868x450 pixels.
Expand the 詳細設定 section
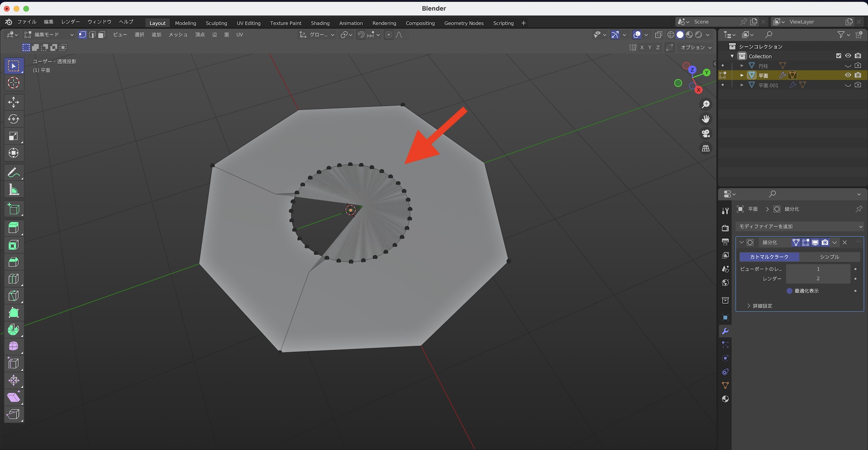click(x=749, y=306)
